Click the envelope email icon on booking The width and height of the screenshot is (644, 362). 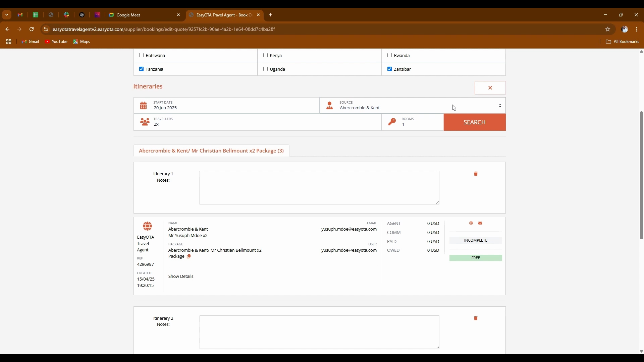(x=480, y=223)
